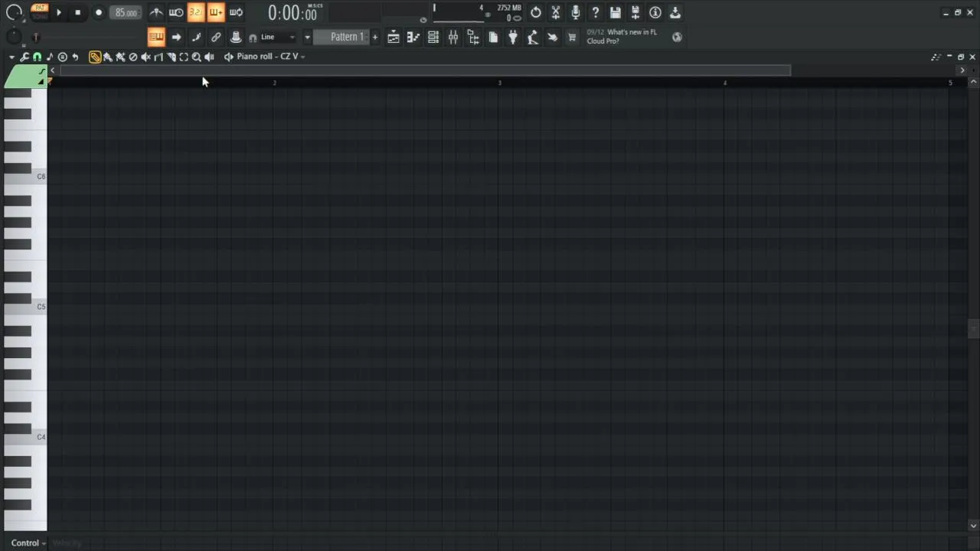Open piano roll wrench tools menu
The width and height of the screenshot is (980, 551).
(24, 57)
